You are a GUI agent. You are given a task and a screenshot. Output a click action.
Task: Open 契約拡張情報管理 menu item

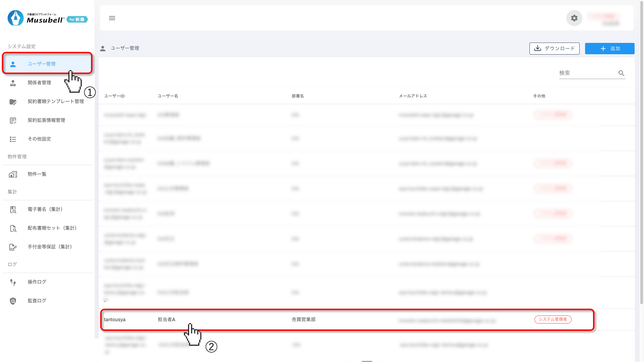click(46, 120)
